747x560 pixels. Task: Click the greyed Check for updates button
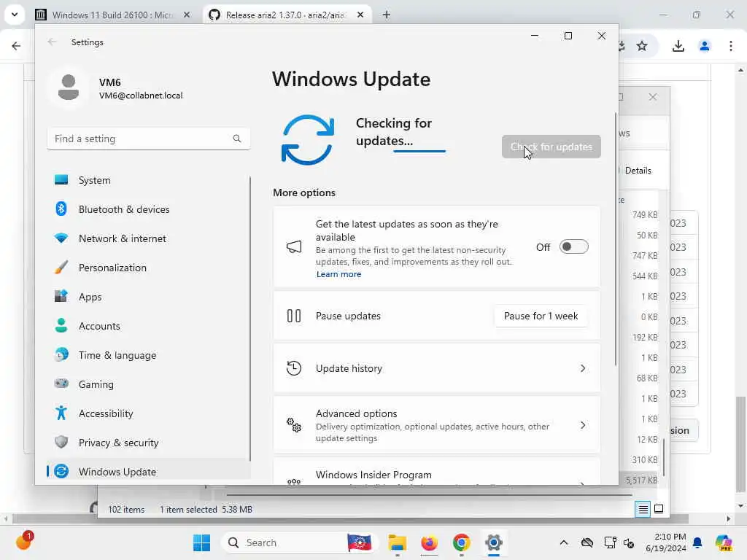tap(551, 147)
